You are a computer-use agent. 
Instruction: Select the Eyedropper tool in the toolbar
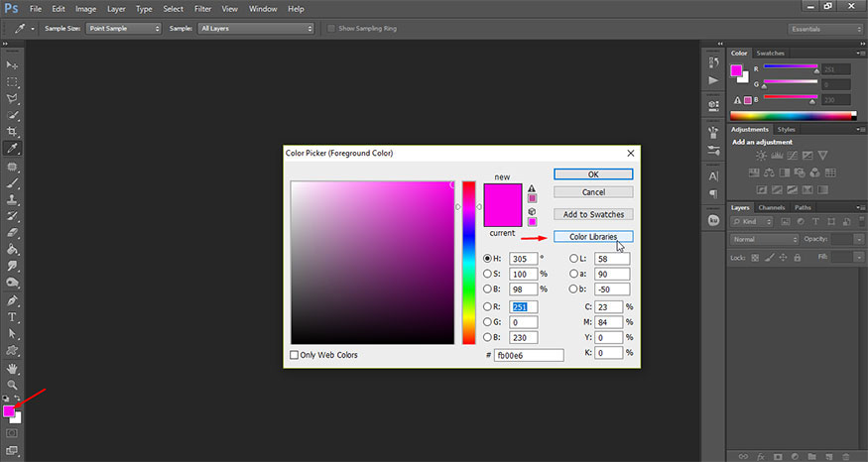[13, 149]
